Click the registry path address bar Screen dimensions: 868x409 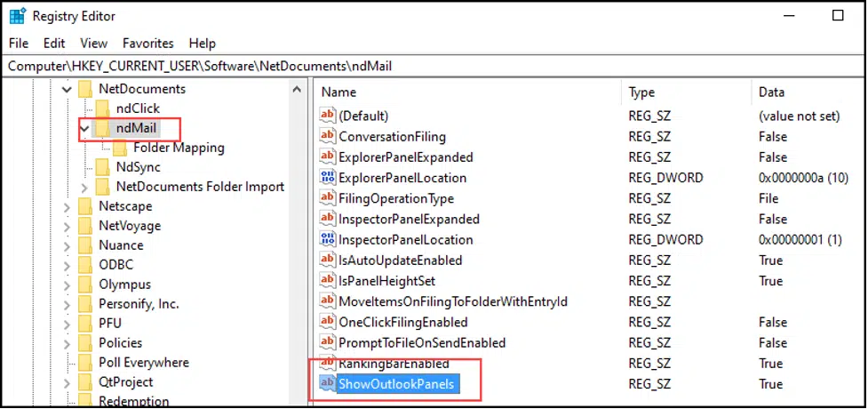(x=434, y=67)
